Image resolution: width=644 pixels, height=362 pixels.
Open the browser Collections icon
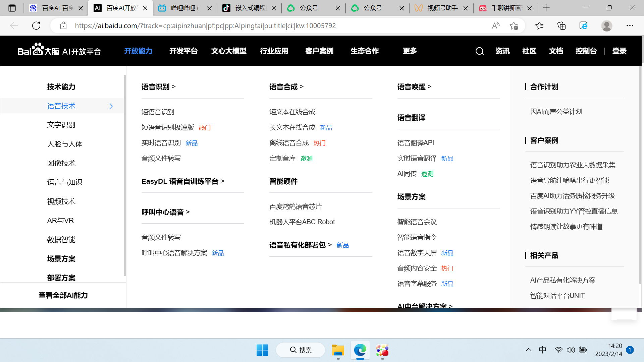pyautogui.click(x=561, y=25)
